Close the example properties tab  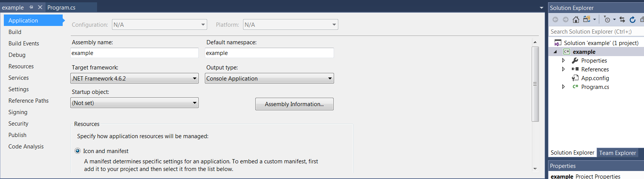(40, 7)
